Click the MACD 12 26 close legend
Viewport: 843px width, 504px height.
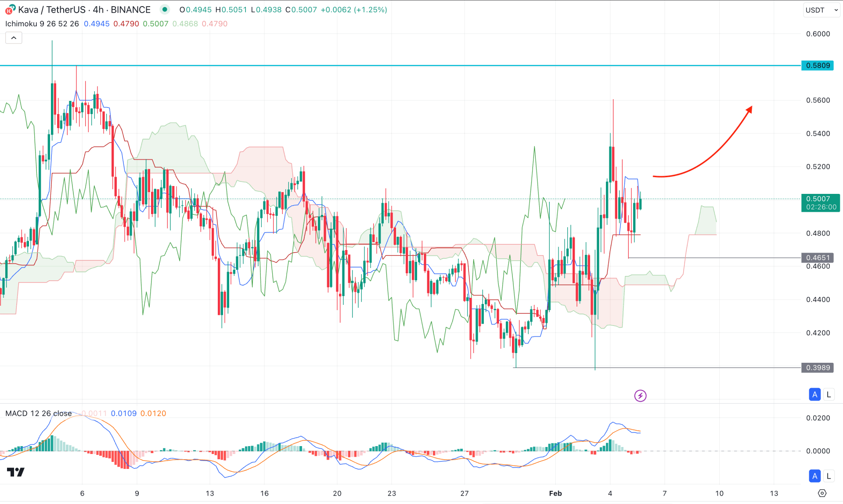[39, 413]
